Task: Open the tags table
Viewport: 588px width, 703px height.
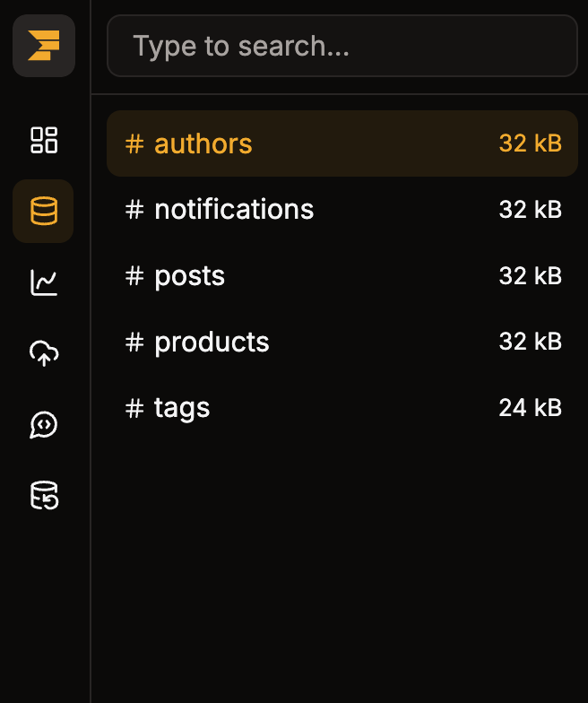Action: [x=182, y=408]
